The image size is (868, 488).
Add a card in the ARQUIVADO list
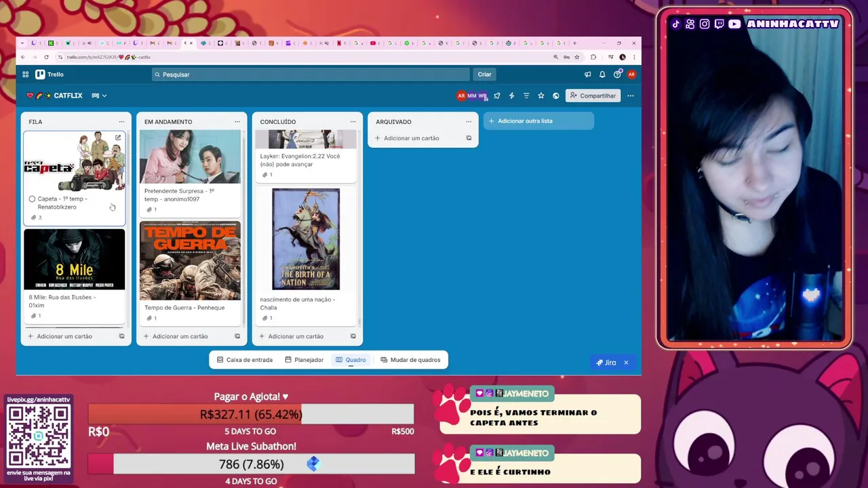coord(412,138)
